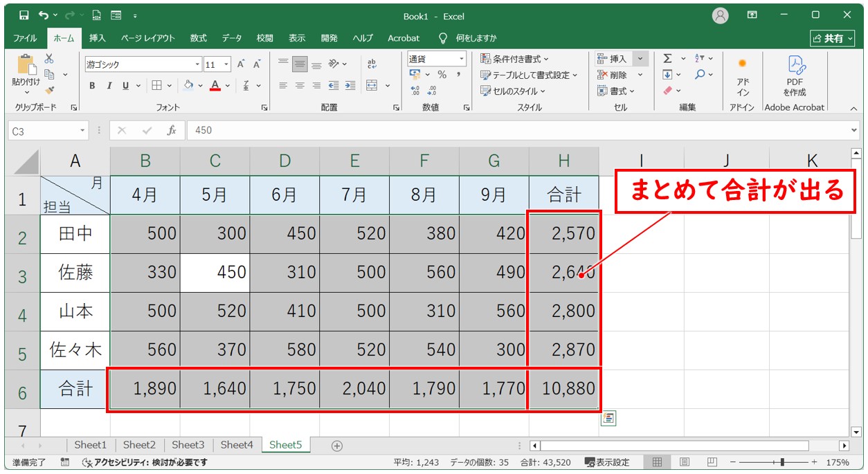Open the セルのスタイル dropdown
This screenshot has height=474, width=868.
click(x=513, y=91)
